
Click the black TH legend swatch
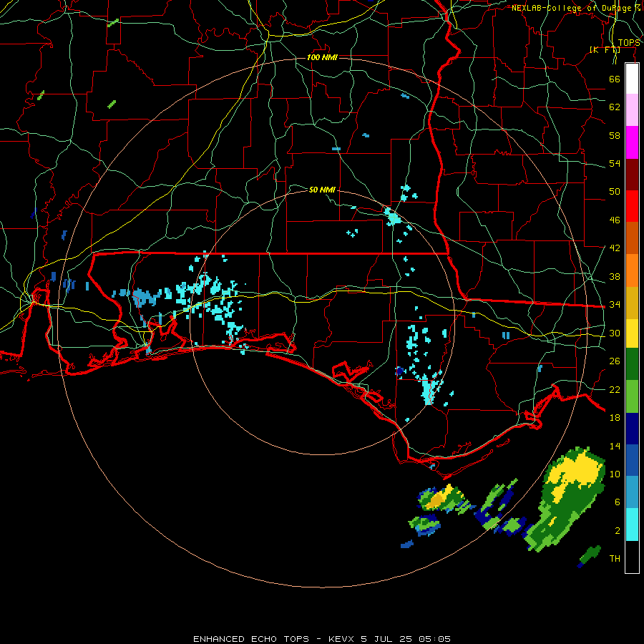click(x=632, y=557)
